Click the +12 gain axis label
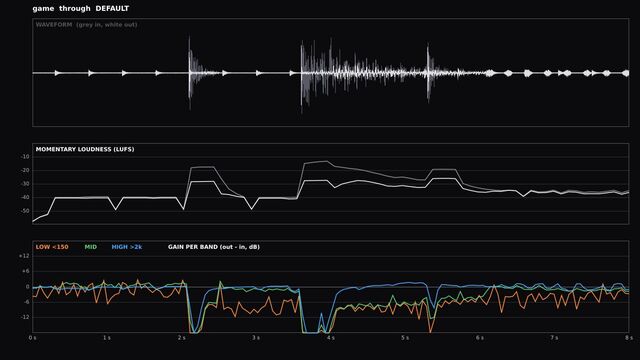 (24, 256)
